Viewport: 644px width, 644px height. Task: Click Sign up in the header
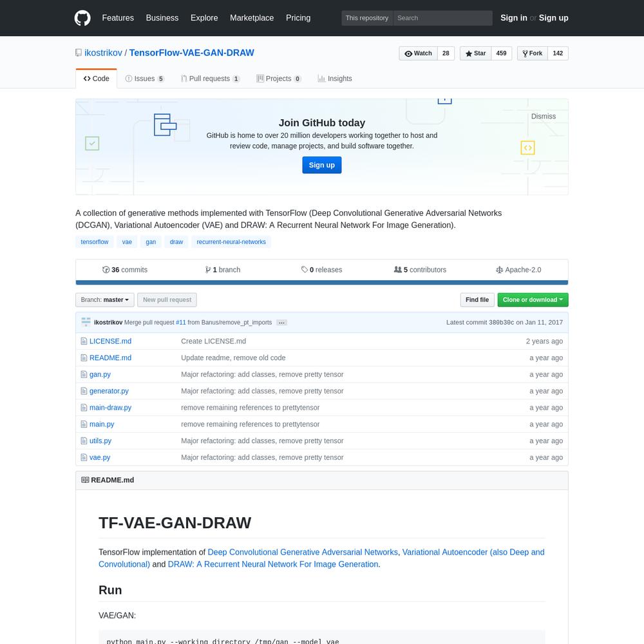[553, 18]
